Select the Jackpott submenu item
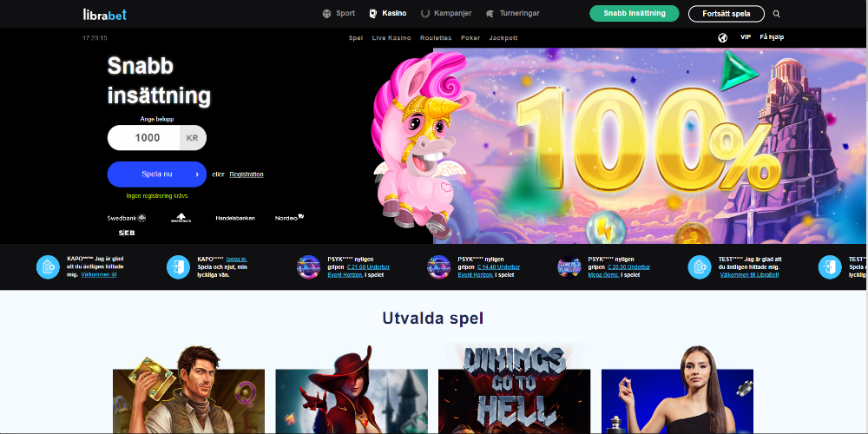 [x=503, y=38]
